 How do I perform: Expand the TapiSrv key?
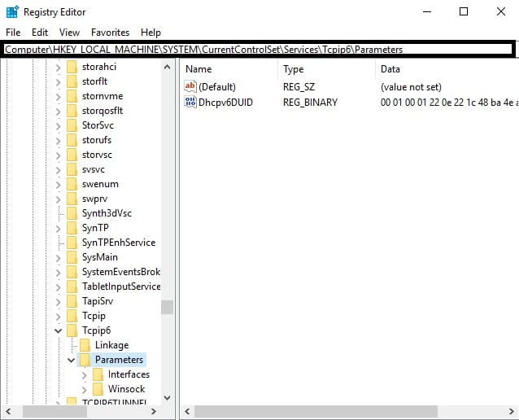59,302
